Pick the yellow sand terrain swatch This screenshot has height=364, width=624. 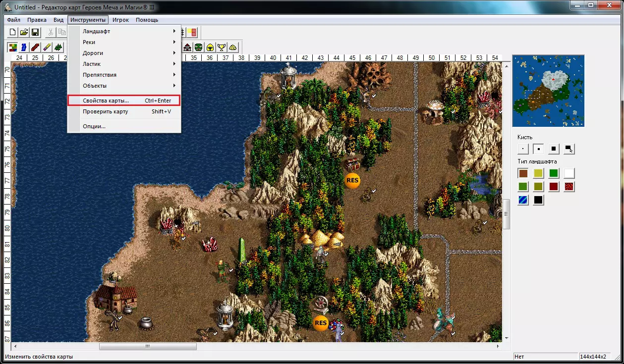538,173
